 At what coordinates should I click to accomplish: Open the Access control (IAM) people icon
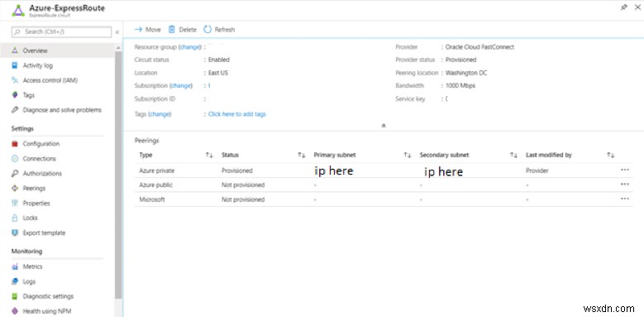(15, 80)
